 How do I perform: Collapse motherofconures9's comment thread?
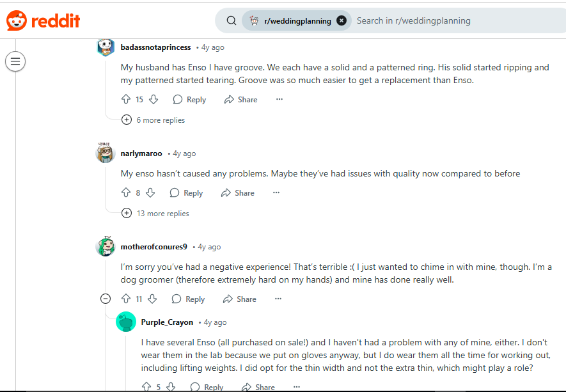pyautogui.click(x=106, y=299)
